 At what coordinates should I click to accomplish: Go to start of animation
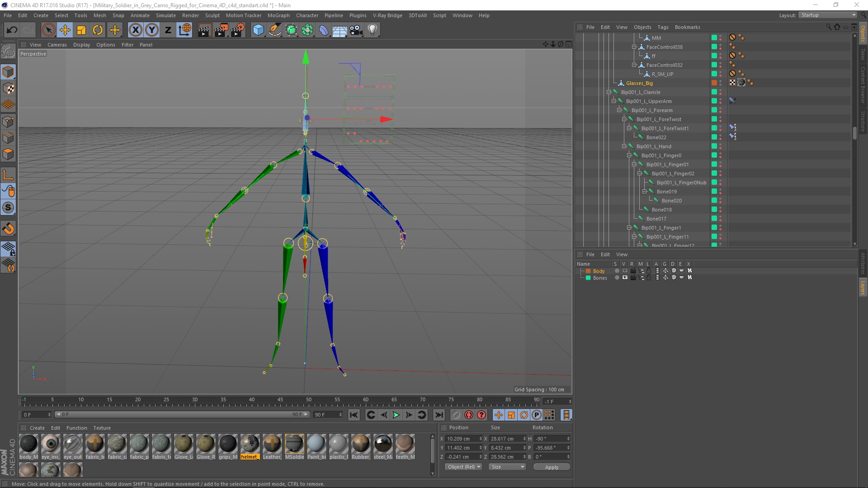click(354, 415)
